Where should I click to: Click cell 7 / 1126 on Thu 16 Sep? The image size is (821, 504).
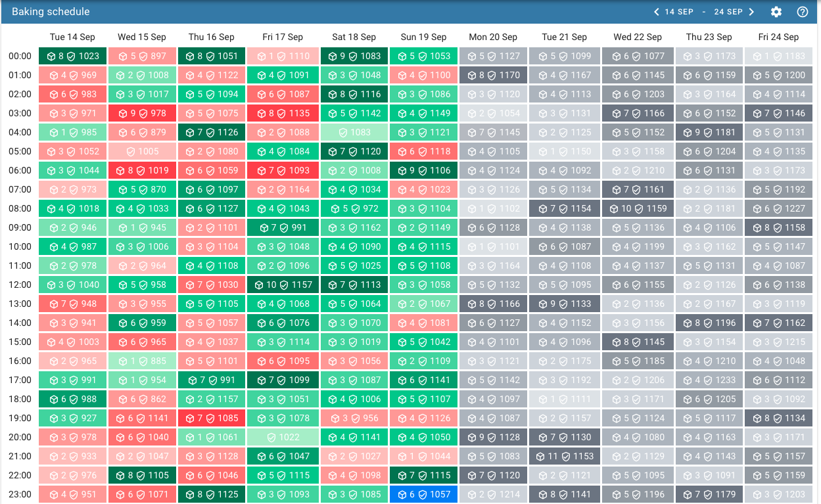coord(212,133)
